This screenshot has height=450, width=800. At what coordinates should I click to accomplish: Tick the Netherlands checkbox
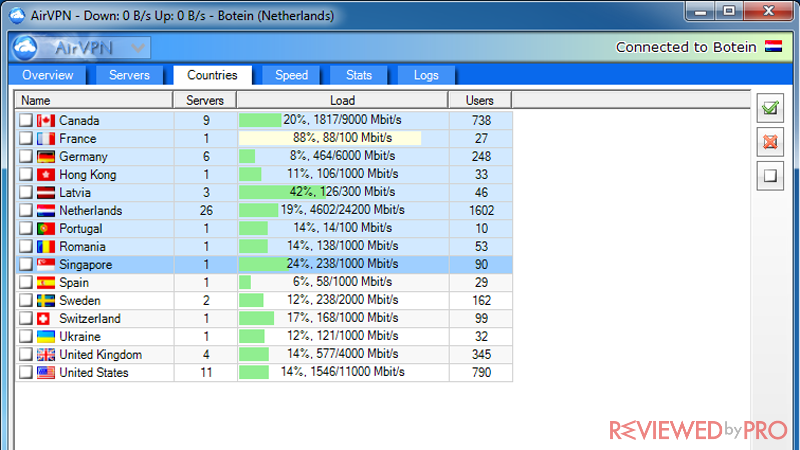(26, 211)
